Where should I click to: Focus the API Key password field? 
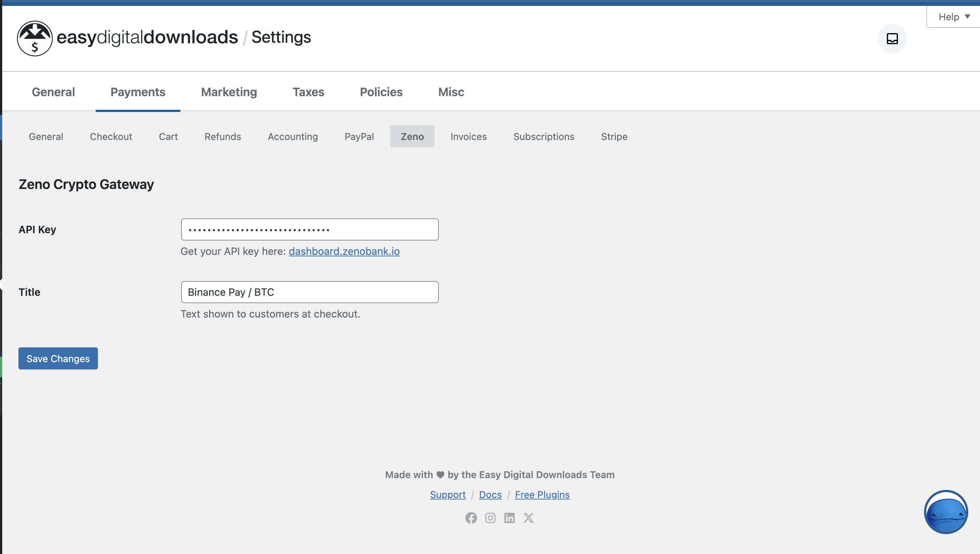[310, 229]
